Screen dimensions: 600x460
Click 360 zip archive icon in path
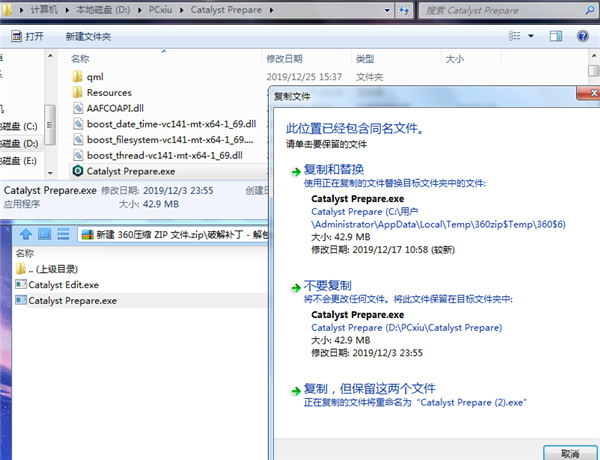88,234
